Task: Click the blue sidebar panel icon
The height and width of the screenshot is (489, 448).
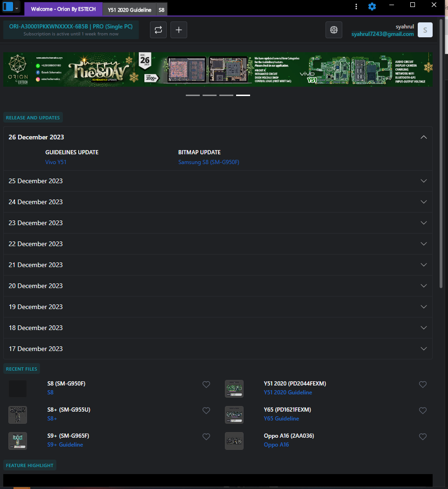Action: [8, 7]
